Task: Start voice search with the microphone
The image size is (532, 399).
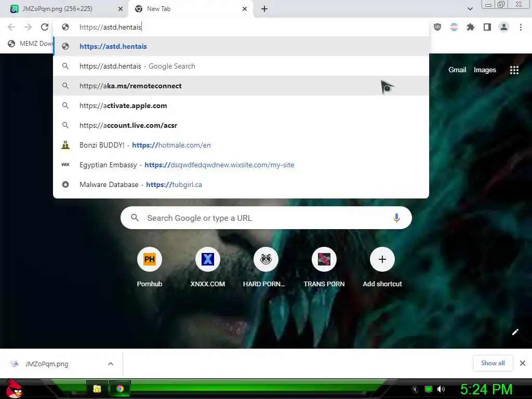Action: coord(396,218)
